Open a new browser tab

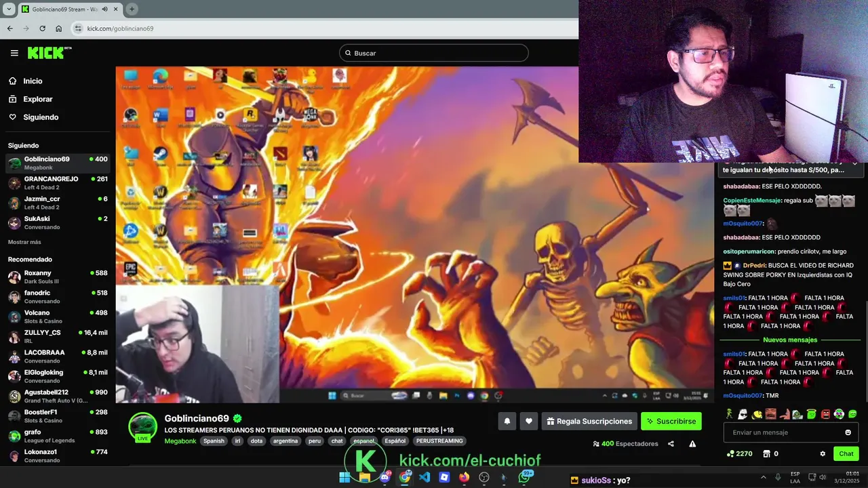pyautogui.click(x=132, y=9)
